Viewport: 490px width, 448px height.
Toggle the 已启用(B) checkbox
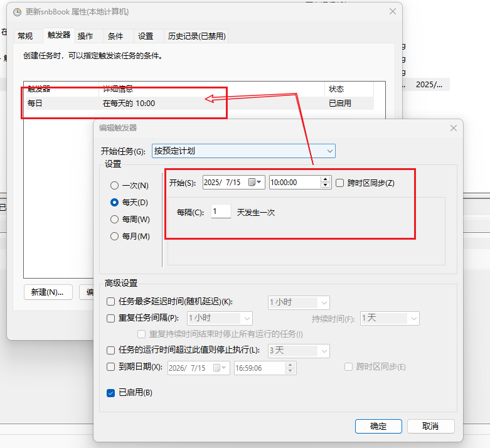pyautogui.click(x=111, y=393)
